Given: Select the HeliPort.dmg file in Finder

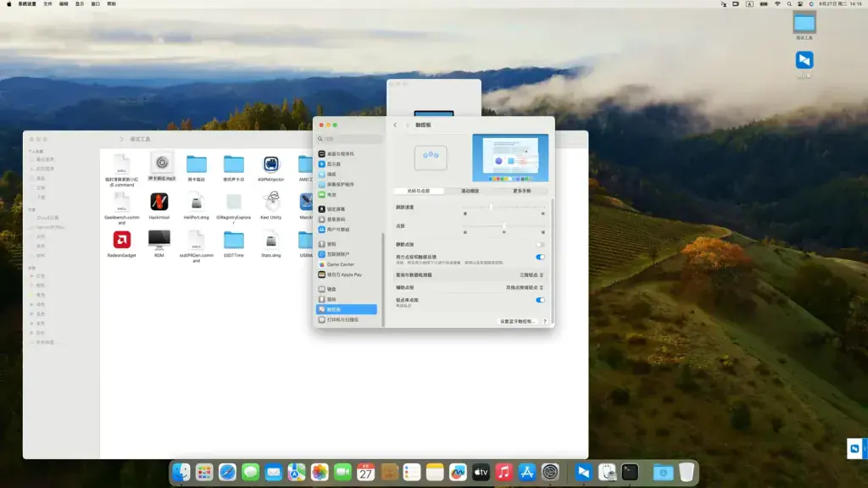Looking at the screenshot, I should pyautogui.click(x=197, y=206).
